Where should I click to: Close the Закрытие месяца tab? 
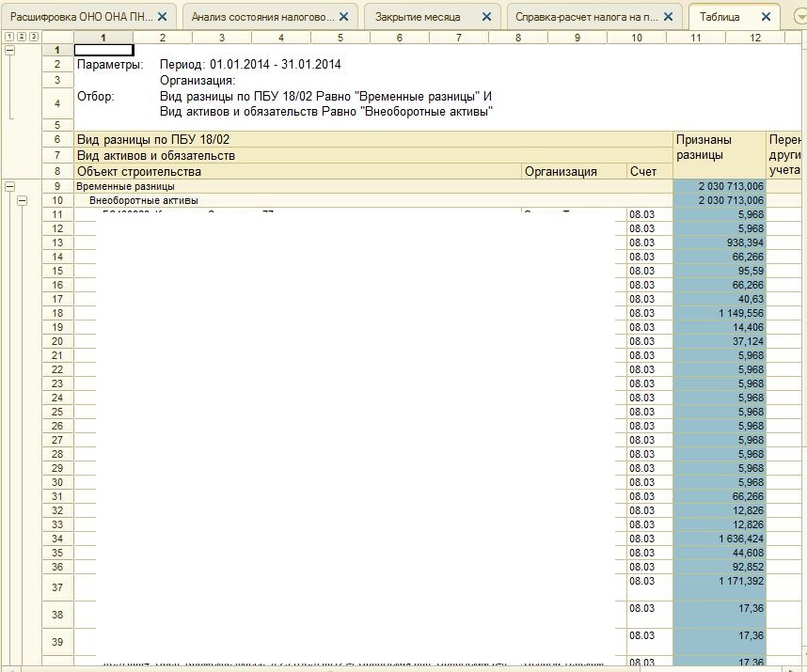point(486,17)
